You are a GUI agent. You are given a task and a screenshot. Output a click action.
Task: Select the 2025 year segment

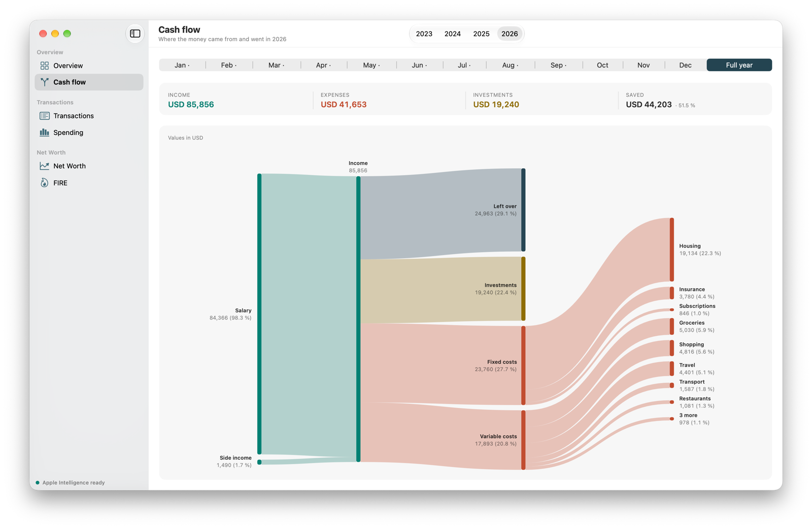(481, 34)
